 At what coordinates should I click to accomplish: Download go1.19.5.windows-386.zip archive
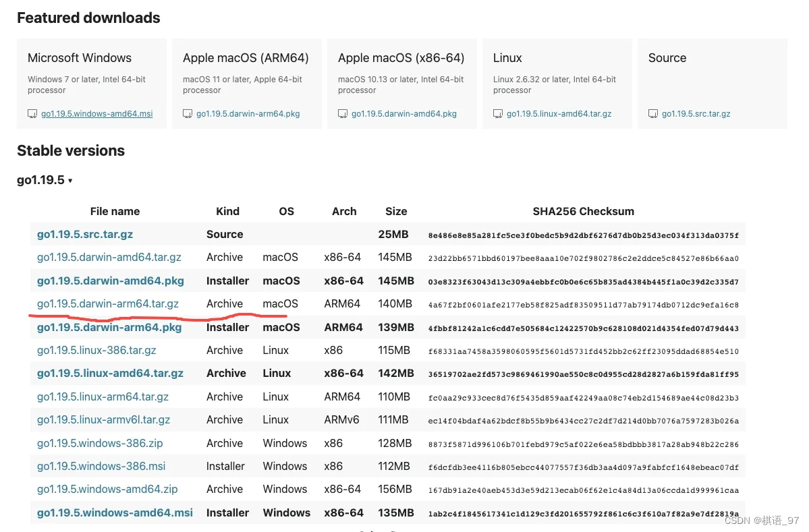100,444
